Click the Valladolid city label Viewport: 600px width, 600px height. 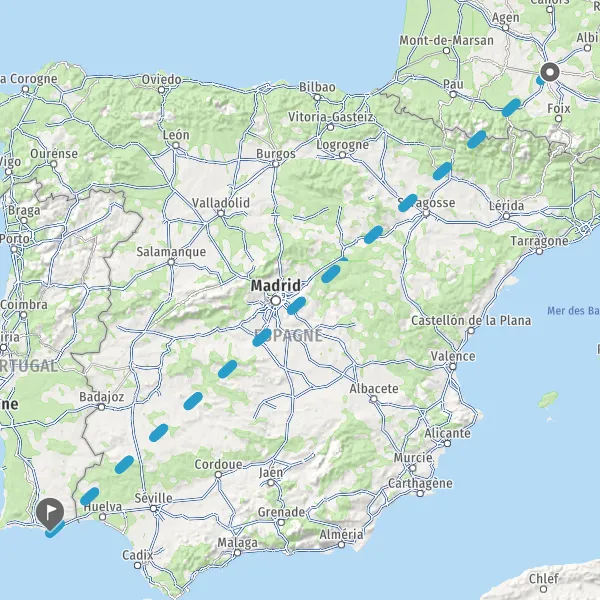[221, 203]
